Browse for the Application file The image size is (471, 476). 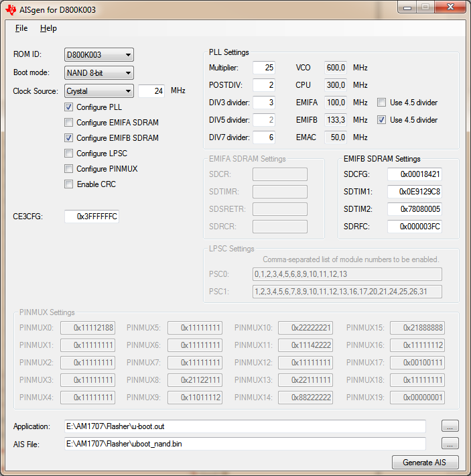tap(450, 426)
